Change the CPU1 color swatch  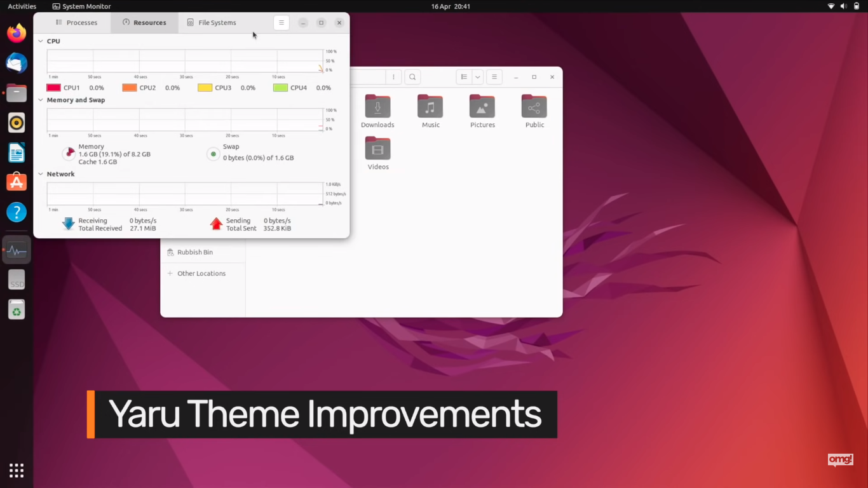tap(53, 88)
